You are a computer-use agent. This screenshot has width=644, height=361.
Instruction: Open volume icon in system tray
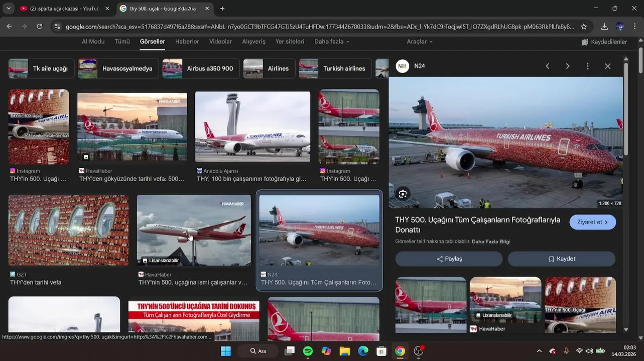pyautogui.click(x=590, y=351)
